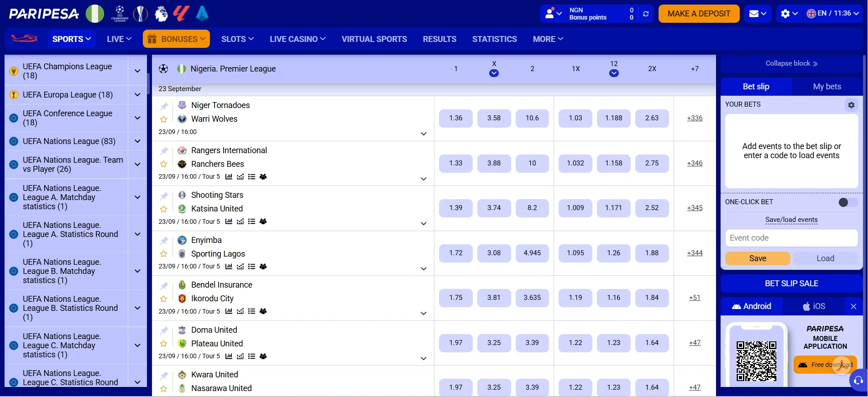Screen dimensions: 868x397
Task: Open language and time selector EN / 11:36
Action: tap(833, 14)
